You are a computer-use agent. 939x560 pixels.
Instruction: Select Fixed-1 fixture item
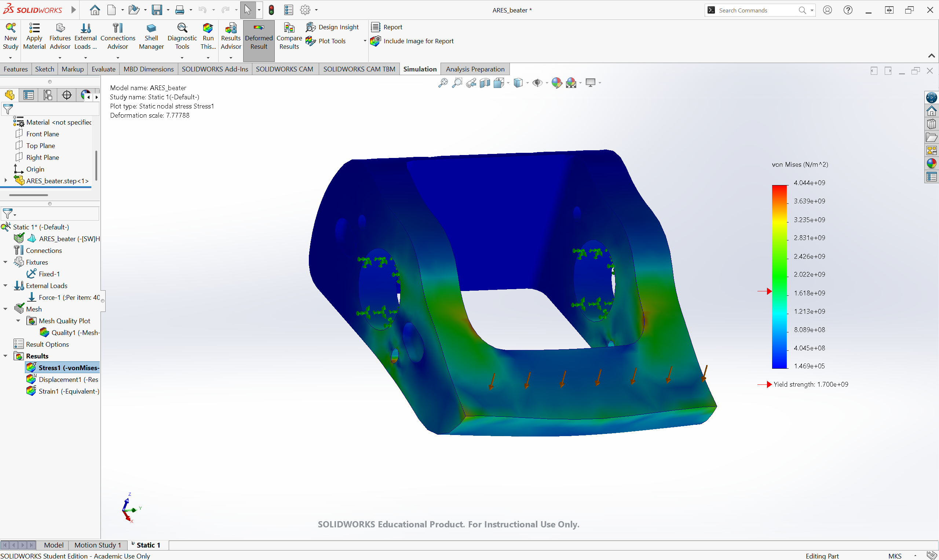pyautogui.click(x=43, y=273)
